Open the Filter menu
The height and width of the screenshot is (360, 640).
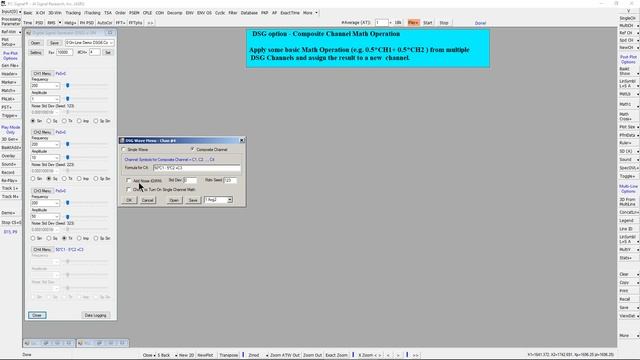pos(233,13)
